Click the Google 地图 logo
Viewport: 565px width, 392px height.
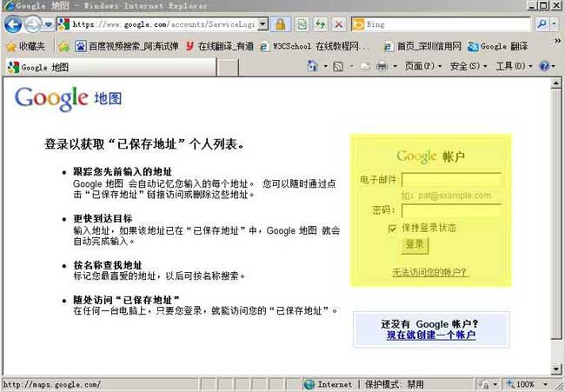click(x=69, y=99)
